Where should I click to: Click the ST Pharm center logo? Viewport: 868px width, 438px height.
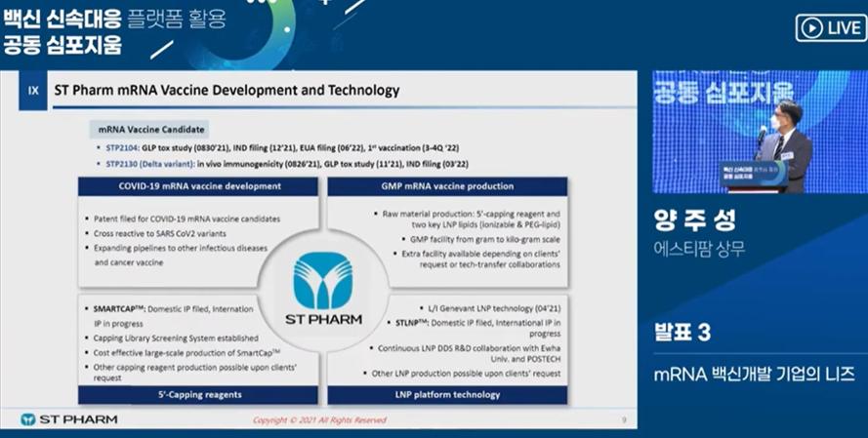pyautogui.click(x=323, y=288)
